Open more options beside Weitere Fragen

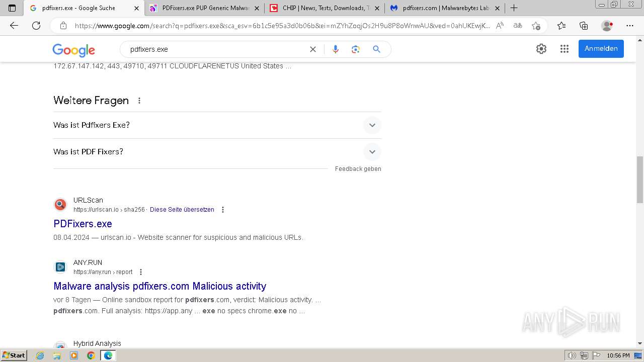[x=139, y=101]
